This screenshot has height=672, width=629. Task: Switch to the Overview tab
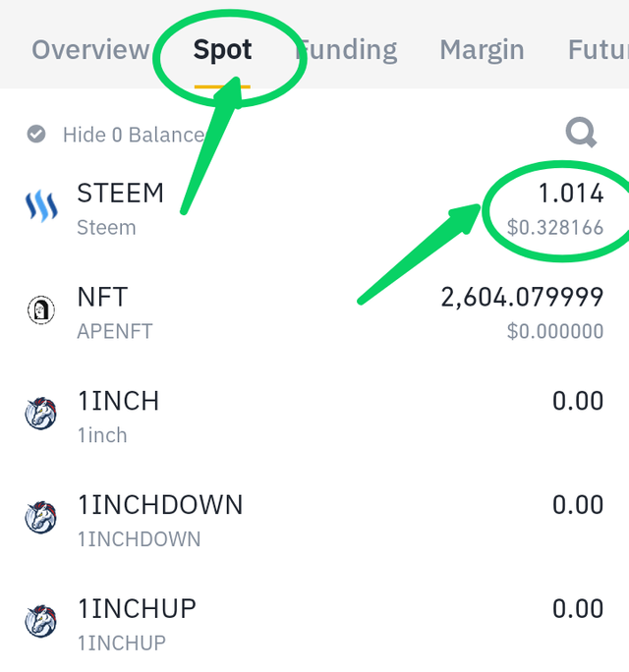[89, 49]
